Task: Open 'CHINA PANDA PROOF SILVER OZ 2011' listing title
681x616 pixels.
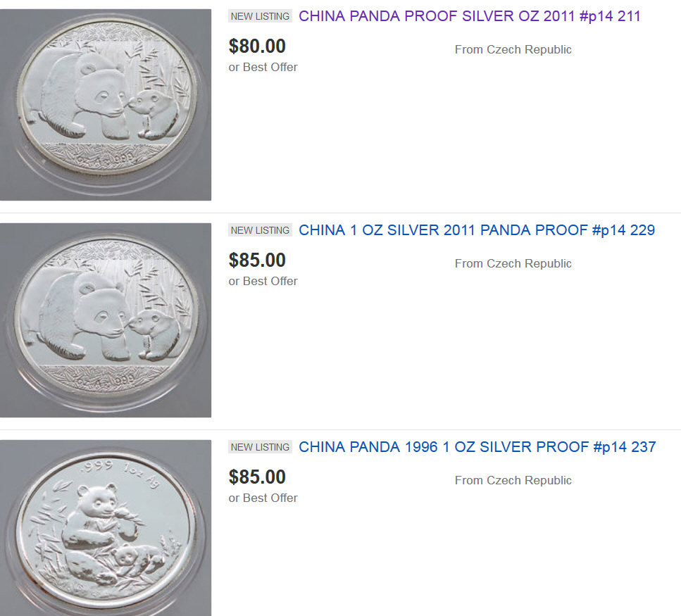Action: click(470, 16)
